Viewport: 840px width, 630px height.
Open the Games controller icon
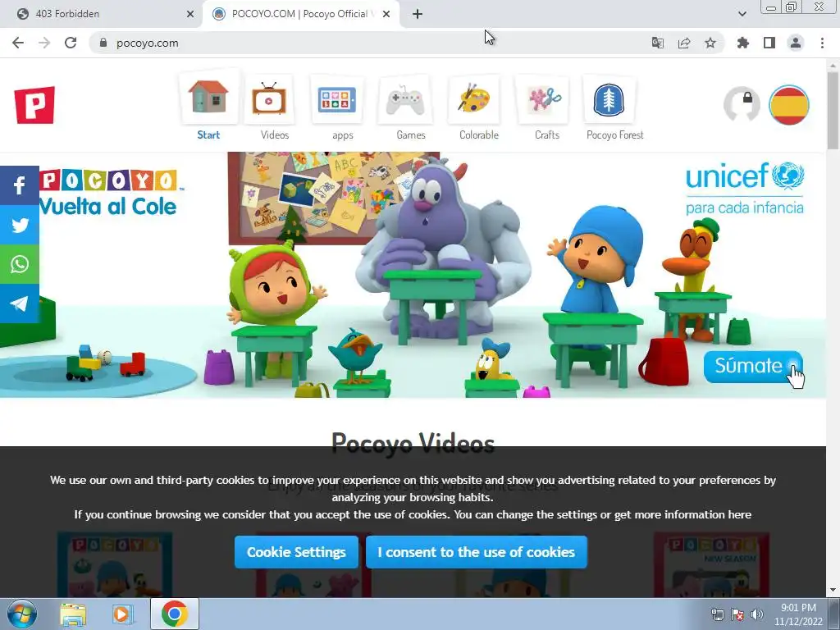click(405, 99)
